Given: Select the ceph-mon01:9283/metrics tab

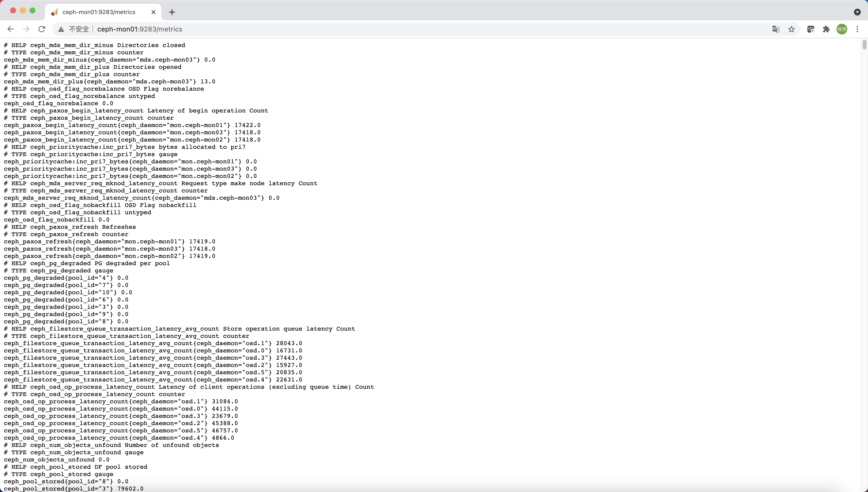Looking at the screenshot, I should click(99, 12).
